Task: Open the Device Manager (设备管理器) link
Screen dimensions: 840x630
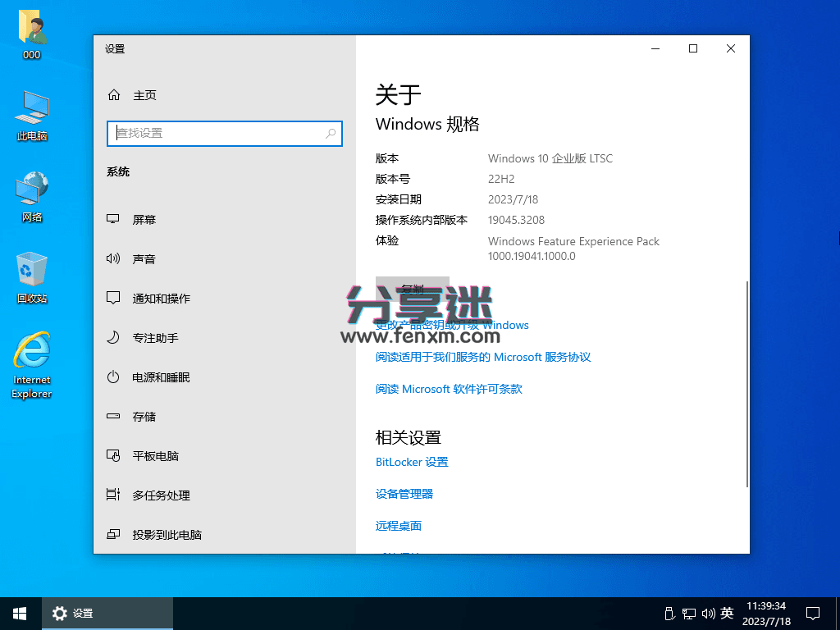Action: (x=404, y=494)
